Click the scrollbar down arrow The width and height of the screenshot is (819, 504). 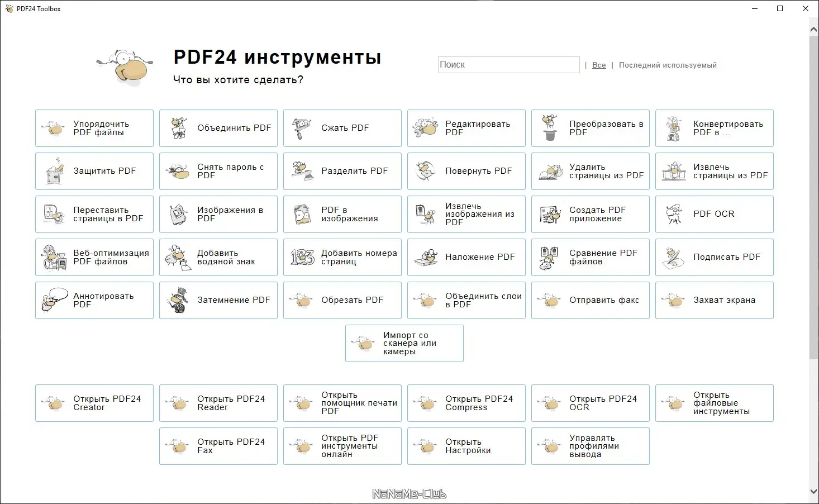coord(814,492)
